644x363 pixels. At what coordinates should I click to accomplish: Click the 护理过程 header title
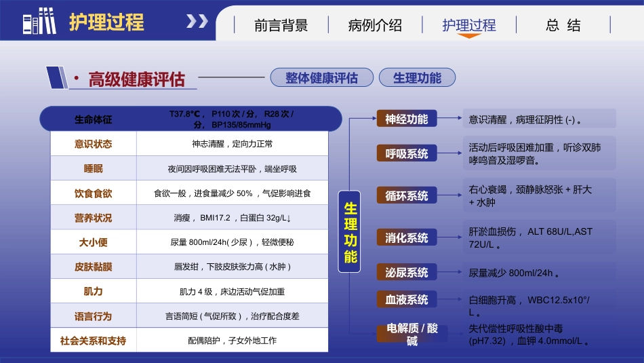106,22
